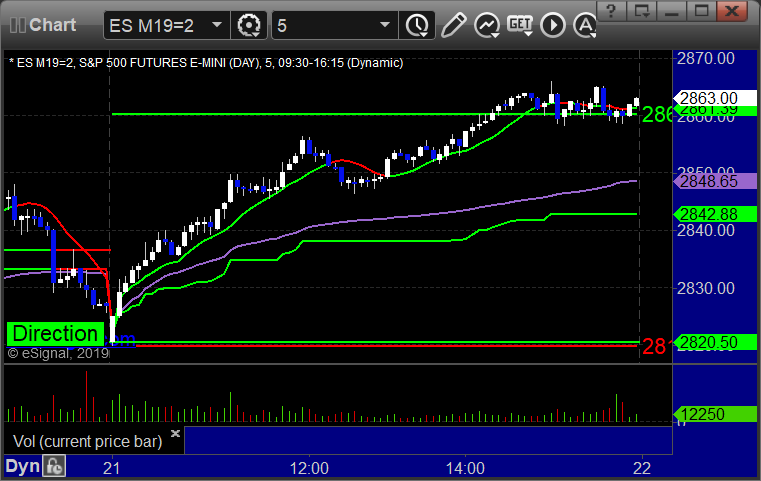761x481 pixels.
Task: Click the Vol (current price bar) label
Action: 87,441
